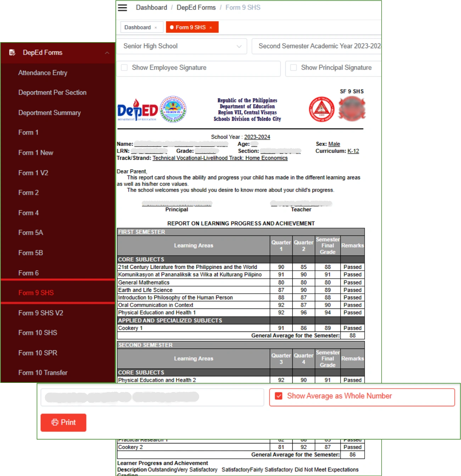This screenshot has height=476, width=461.
Task: Click the blurred student name field
Action: click(x=152, y=397)
